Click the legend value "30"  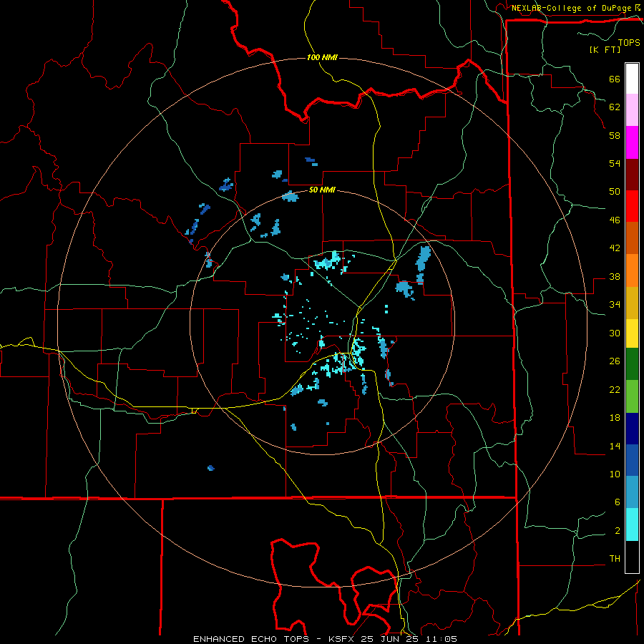coord(615,333)
